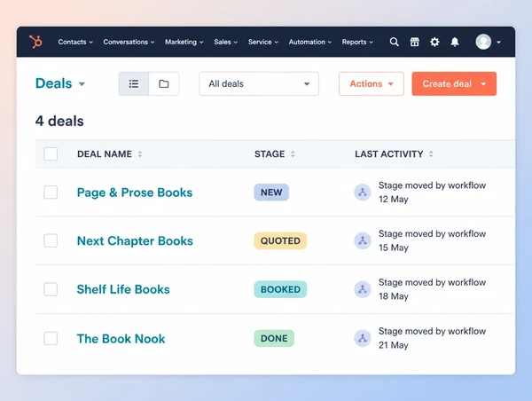532x401 pixels.
Task: Sort by Stage column arrows
Action: tap(293, 154)
